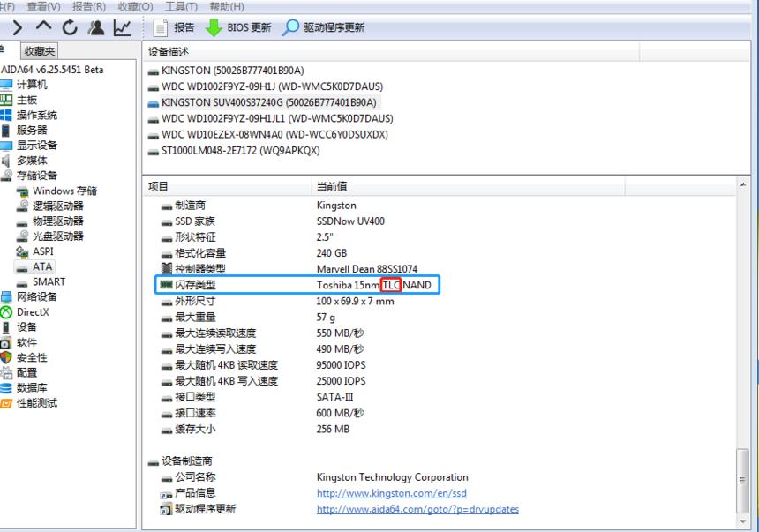Open the kingston.com/en/ssd product link
The height and width of the screenshot is (532, 759).
pos(391,493)
